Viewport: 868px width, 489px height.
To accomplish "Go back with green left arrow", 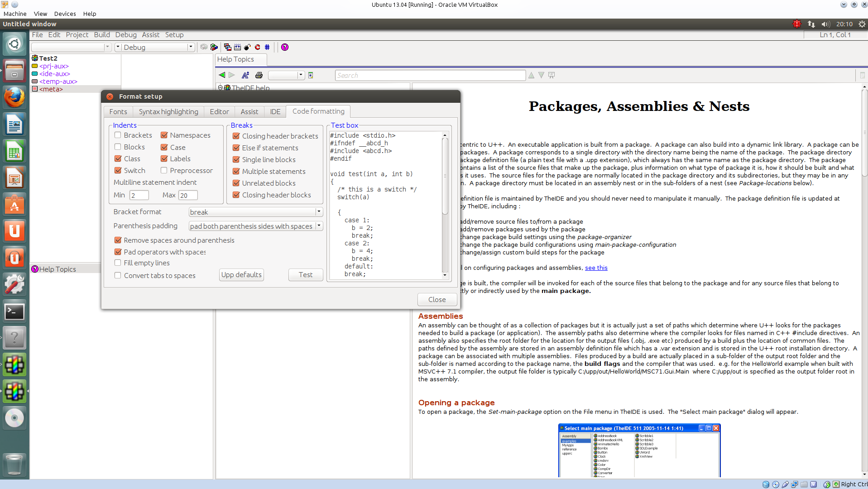I will point(222,75).
